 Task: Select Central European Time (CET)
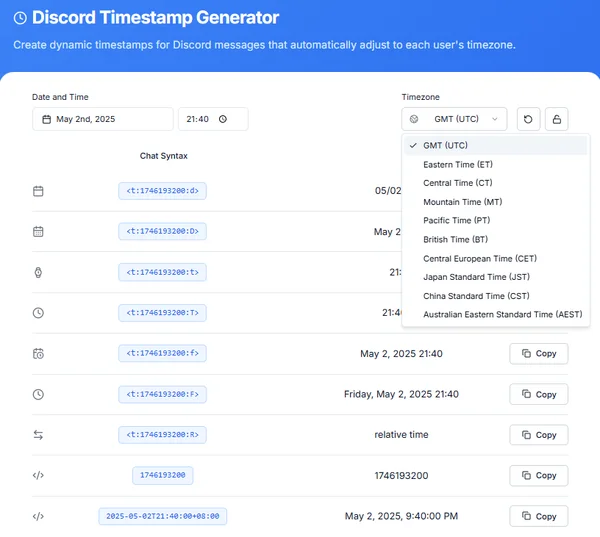495,259
